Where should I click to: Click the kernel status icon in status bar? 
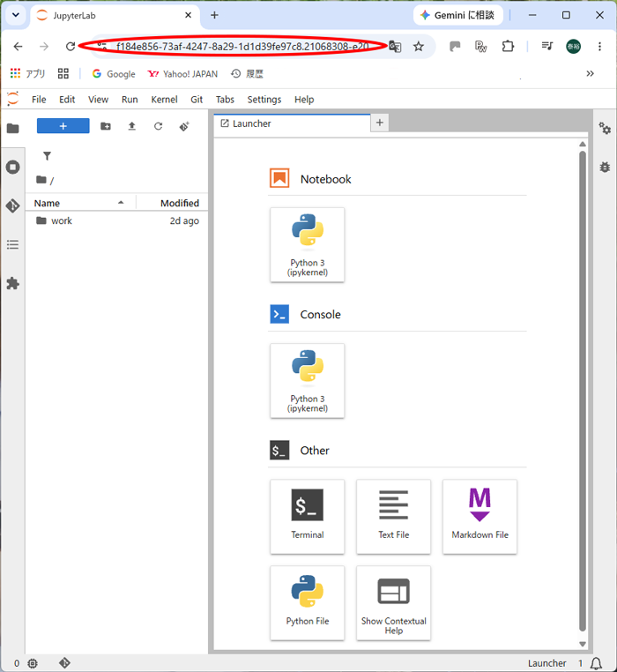[x=33, y=663]
